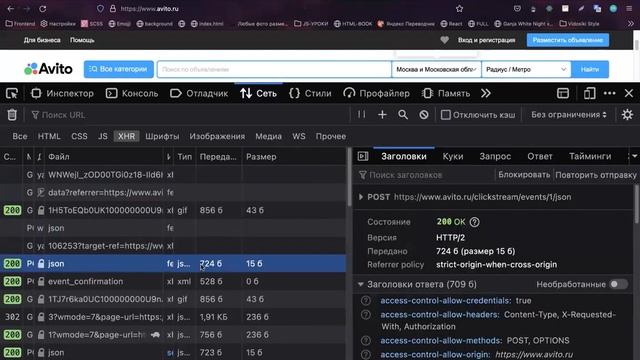Image resolution: width=640 pixels, height=360 pixels.
Task: Click the Повторить отправку button
Action: [596, 175]
